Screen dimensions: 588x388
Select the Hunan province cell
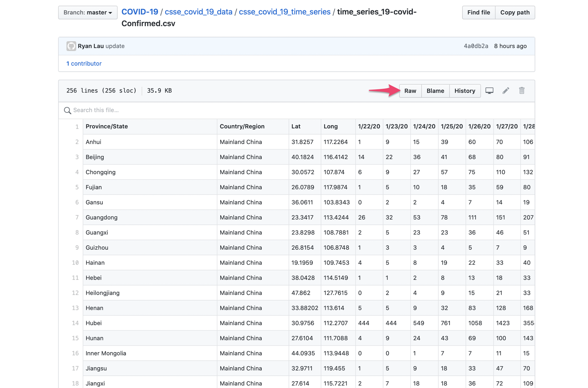(150, 338)
